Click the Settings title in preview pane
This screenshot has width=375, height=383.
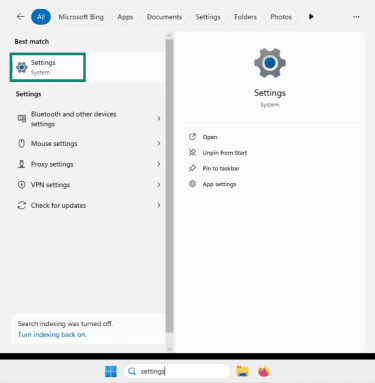click(270, 93)
